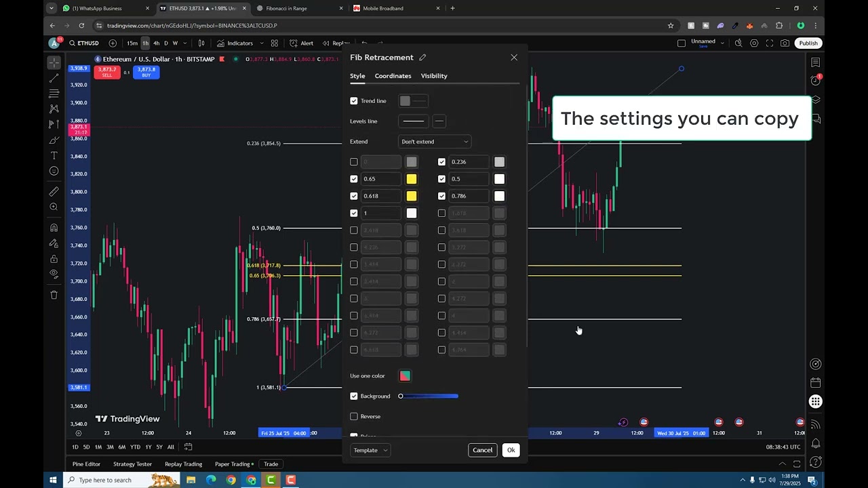Toggle the Trend line checkbox
The image size is (868, 488).
pyautogui.click(x=354, y=101)
